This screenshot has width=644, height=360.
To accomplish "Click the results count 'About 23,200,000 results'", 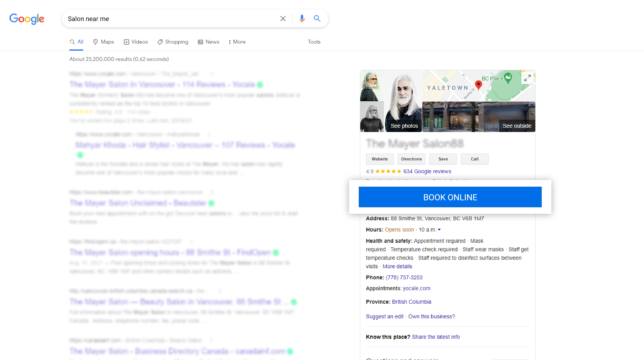I will (x=119, y=59).
